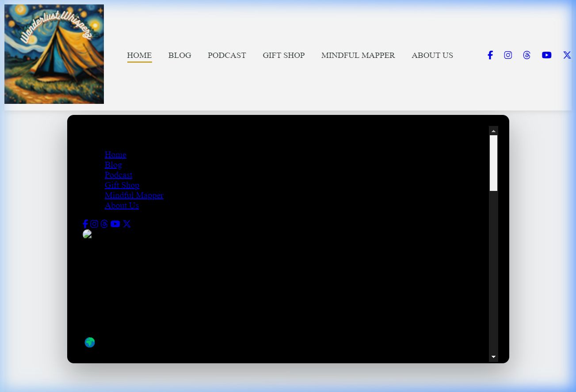This screenshot has width=576, height=392.
Task: Click the Wanderlust Whispers tent logo
Action: pos(54,54)
